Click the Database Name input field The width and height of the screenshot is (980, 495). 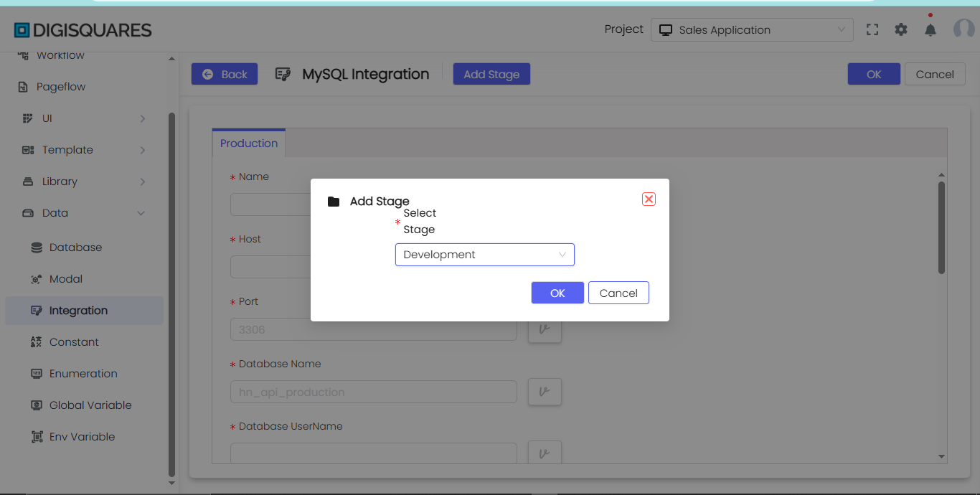click(374, 392)
